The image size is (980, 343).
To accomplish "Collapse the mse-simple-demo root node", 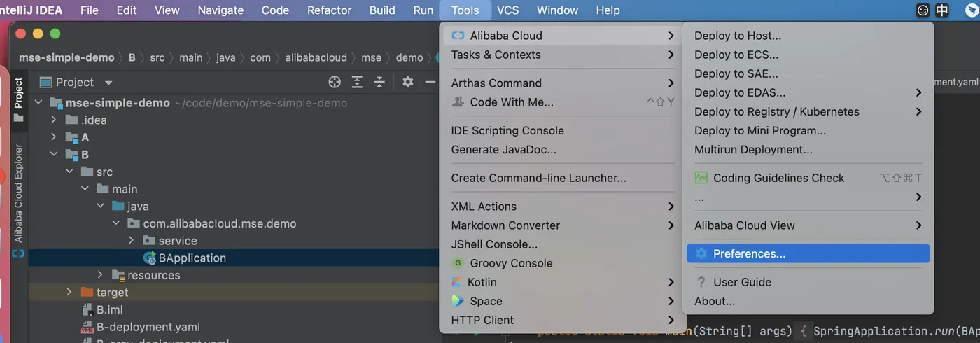I will click(x=38, y=103).
